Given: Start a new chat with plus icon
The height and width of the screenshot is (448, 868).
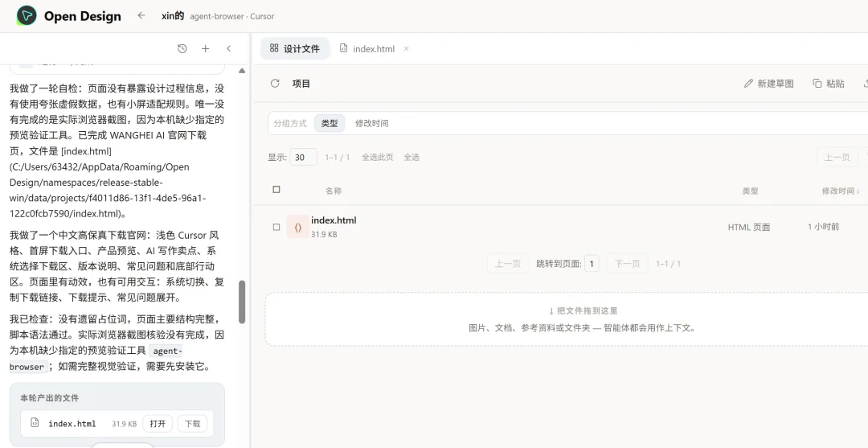Looking at the screenshot, I should pos(206,49).
